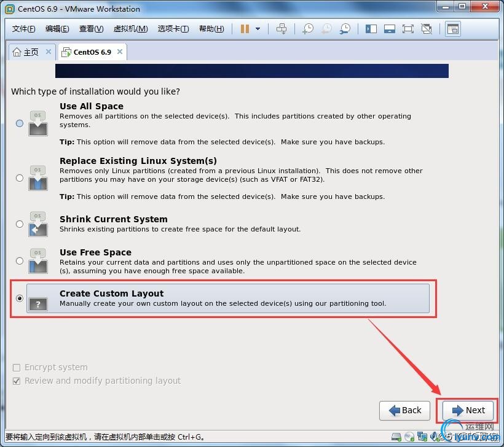Open the power options dropdown arrow beside pause
This screenshot has height=447, width=504.
[258, 29]
